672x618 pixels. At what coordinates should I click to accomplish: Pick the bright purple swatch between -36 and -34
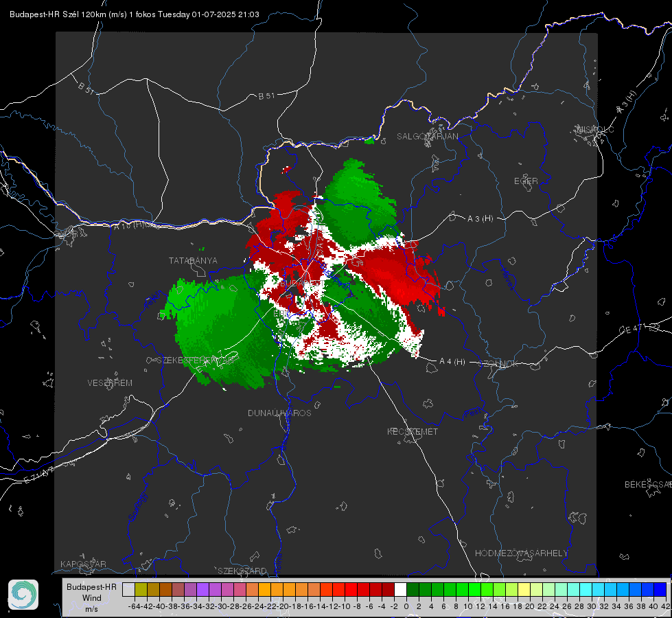tap(202, 590)
